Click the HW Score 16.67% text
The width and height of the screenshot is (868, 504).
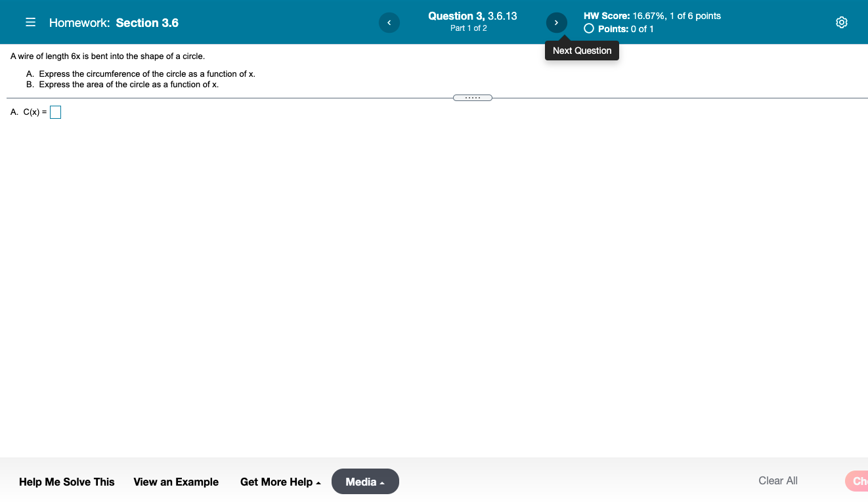[x=652, y=16]
